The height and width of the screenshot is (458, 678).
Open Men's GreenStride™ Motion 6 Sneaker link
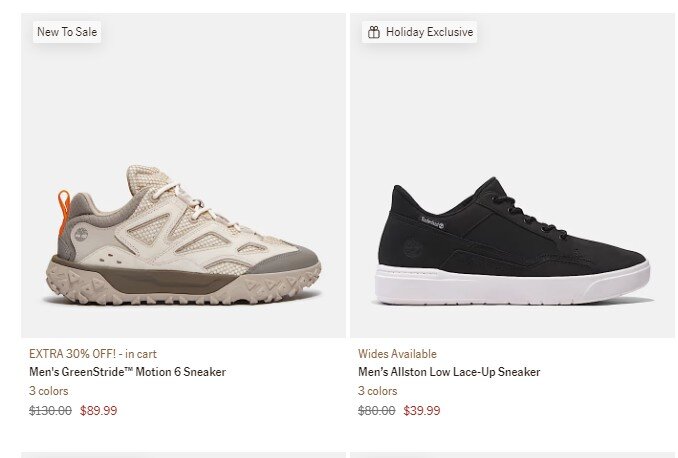pos(127,372)
